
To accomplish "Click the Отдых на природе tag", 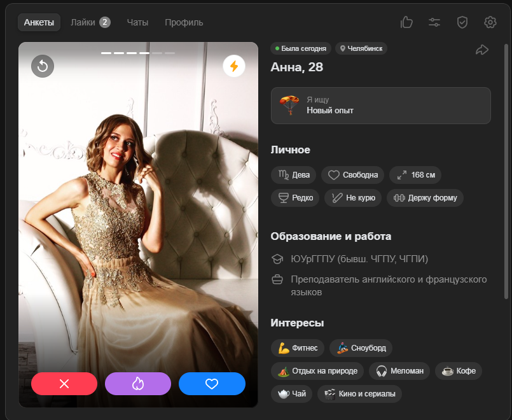I will click(x=317, y=371).
